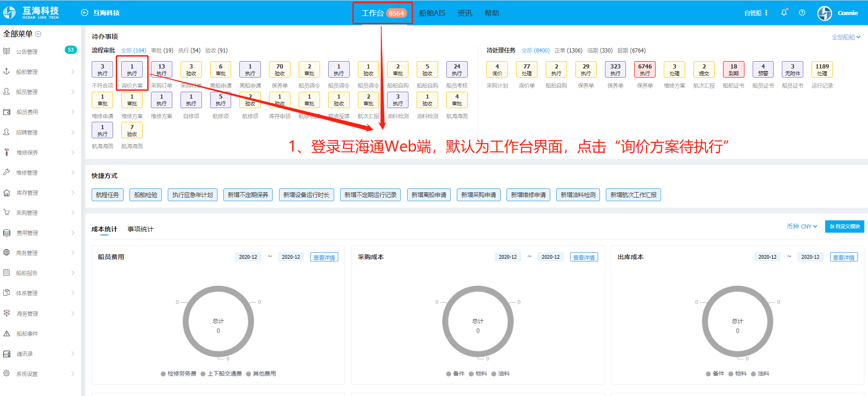The height and width of the screenshot is (396, 868).
Task: Click the 船舶报告 sidebar icon
Action: (x=6, y=272)
